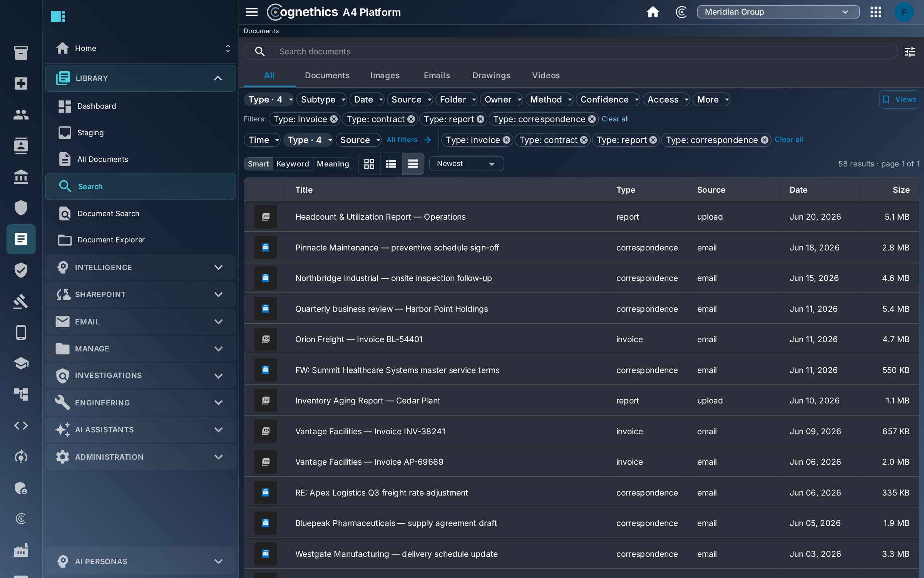Switch to the Drawings tab
This screenshot has width=924, height=578.
tap(491, 76)
